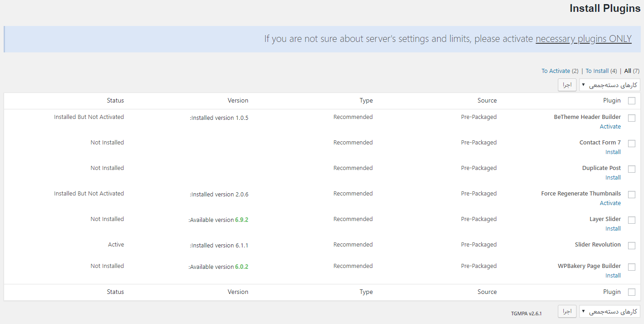Click the Status column label in footer
This screenshot has height=324, width=644.
click(115, 292)
